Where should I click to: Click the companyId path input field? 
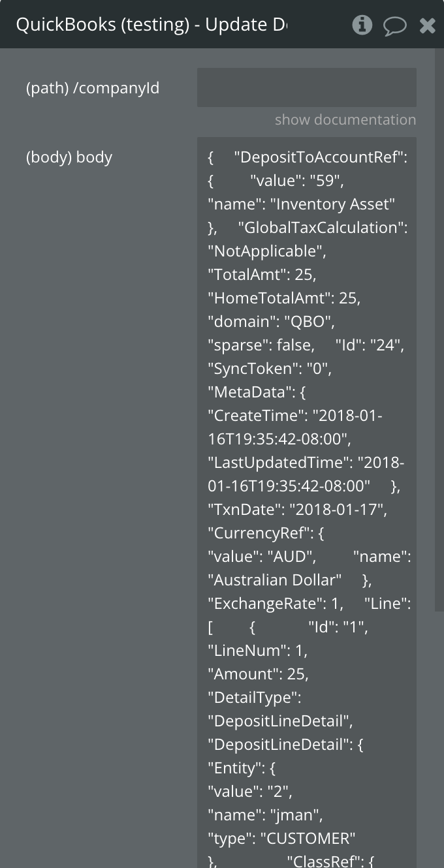click(x=306, y=87)
